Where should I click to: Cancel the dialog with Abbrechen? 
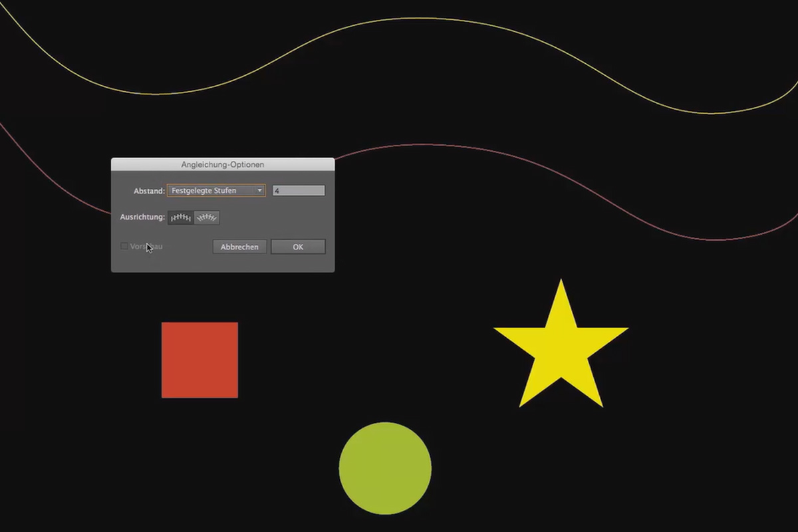(x=239, y=247)
